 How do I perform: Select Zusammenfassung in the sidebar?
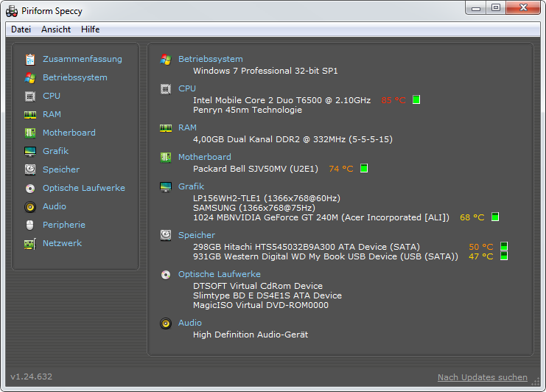click(x=83, y=59)
